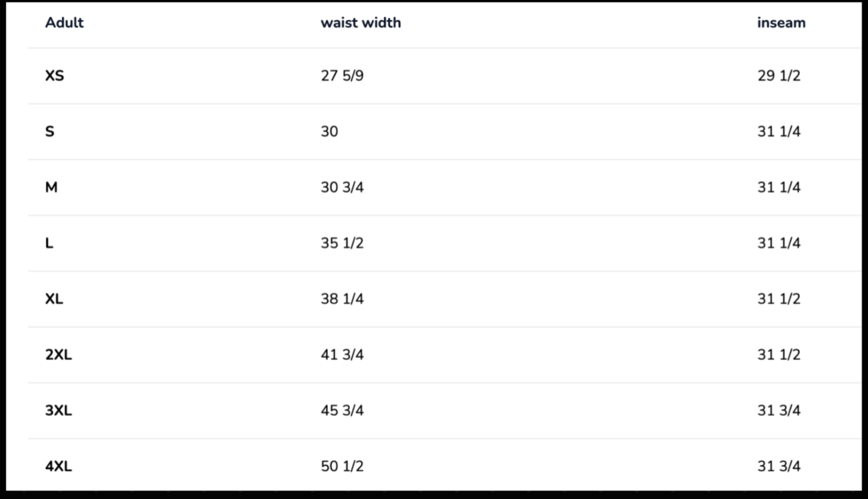Select the 3XL size row label

[x=58, y=411]
